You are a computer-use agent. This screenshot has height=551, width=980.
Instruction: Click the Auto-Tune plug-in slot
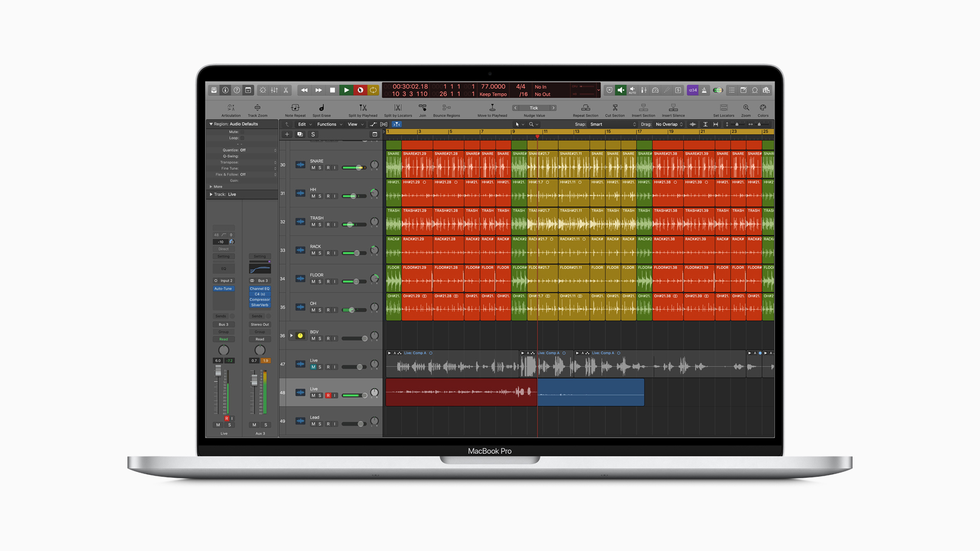223,289
